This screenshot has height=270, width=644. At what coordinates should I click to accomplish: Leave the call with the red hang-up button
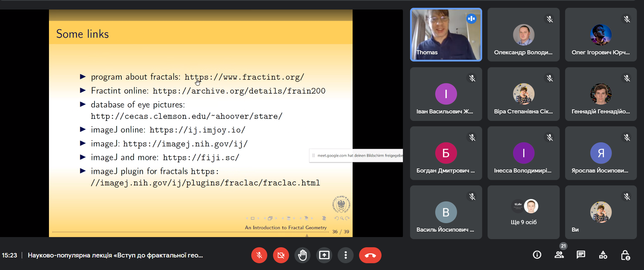point(370,255)
